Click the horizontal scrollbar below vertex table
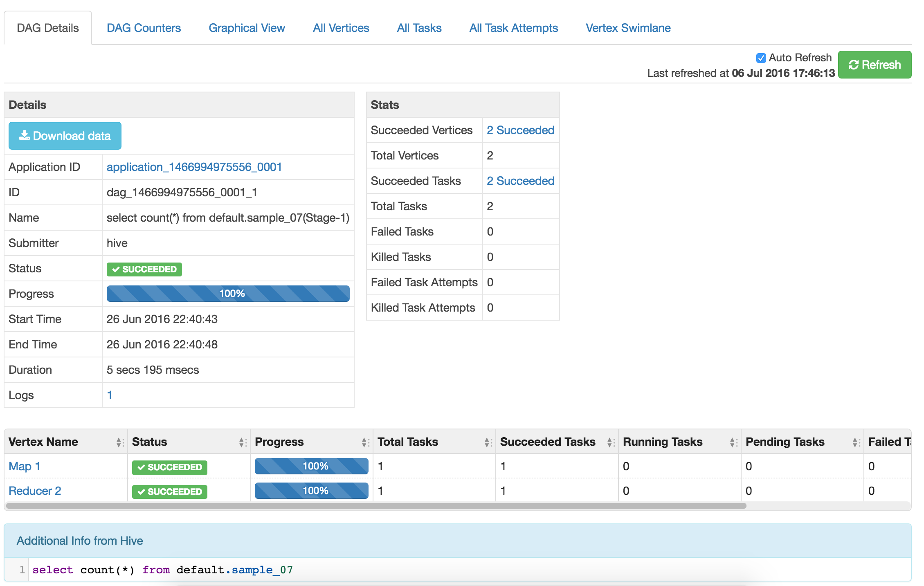 point(327,506)
